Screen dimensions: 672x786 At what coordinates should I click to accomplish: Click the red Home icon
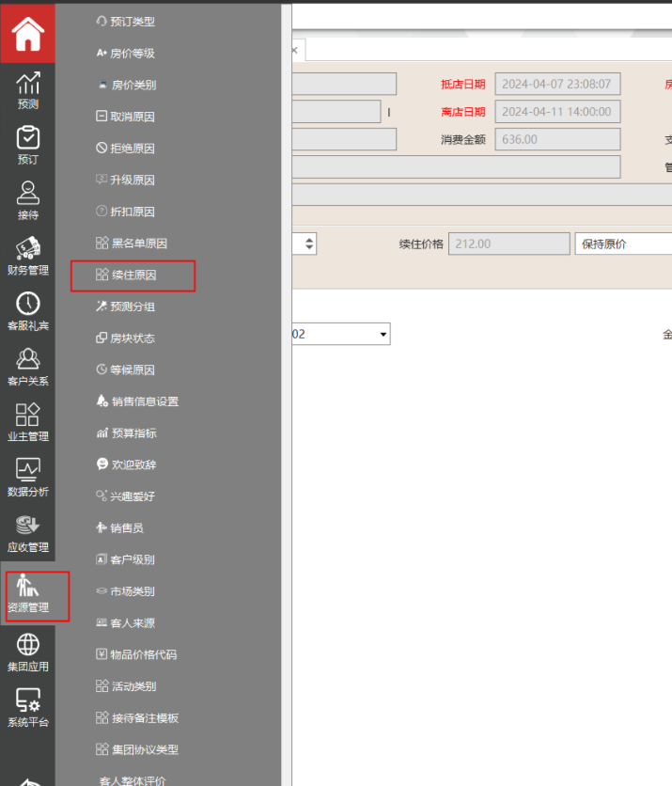[x=27, y=34]
